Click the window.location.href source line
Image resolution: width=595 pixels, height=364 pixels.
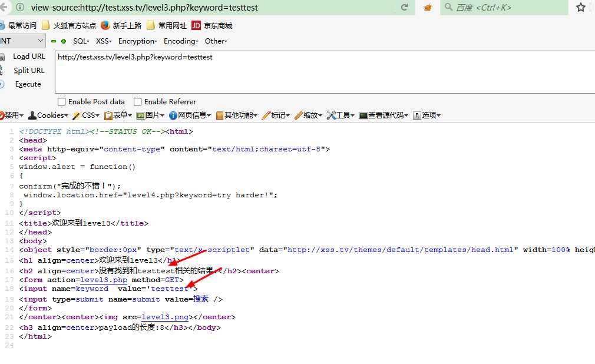[x=150, y=195]
